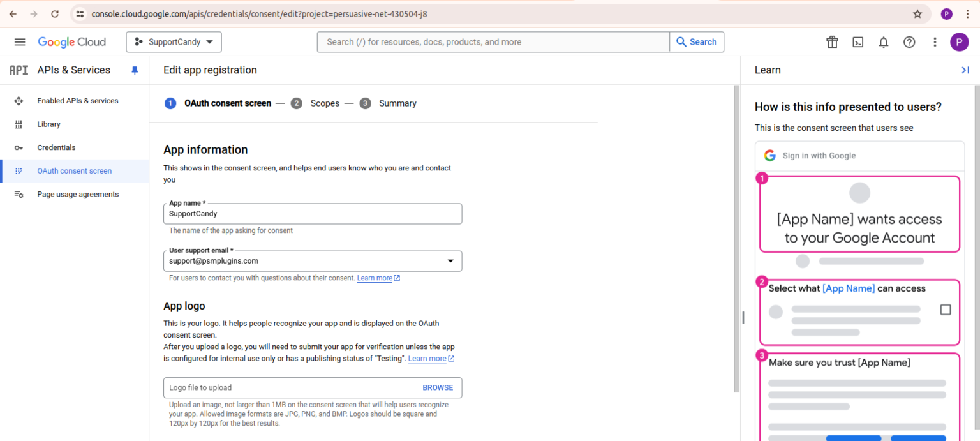Click the gift rewards icon
980x441 pixels.
(x=832, y=41)
